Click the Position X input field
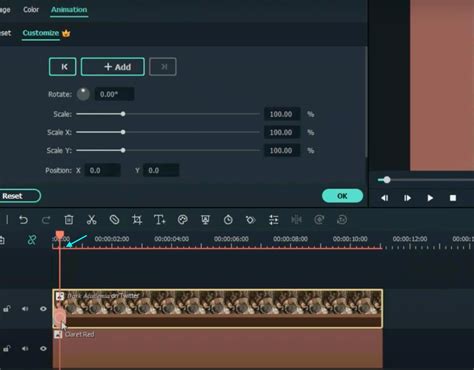474x370 pixels. click(102, 170)
